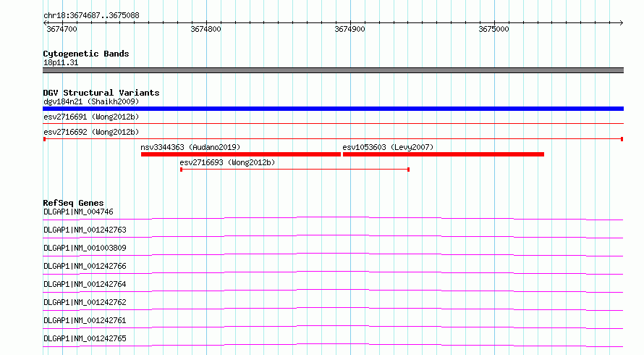
Task: Click the esv2716693 (Wong2012b) label
Action: tap(227, 162)
